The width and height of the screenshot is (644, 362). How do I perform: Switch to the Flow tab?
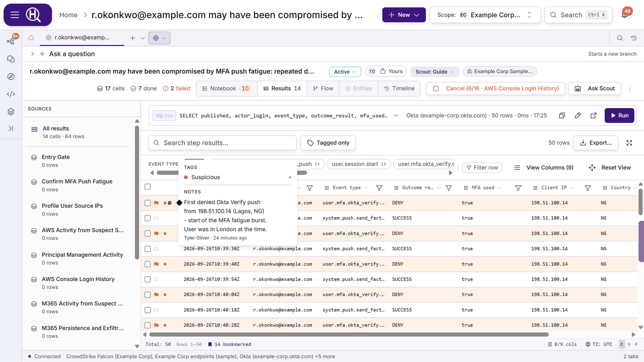point(323,89)
